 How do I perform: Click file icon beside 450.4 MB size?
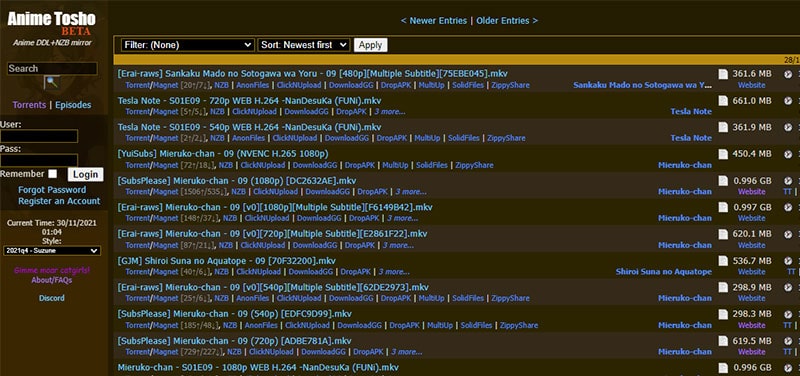coord(723,154)
